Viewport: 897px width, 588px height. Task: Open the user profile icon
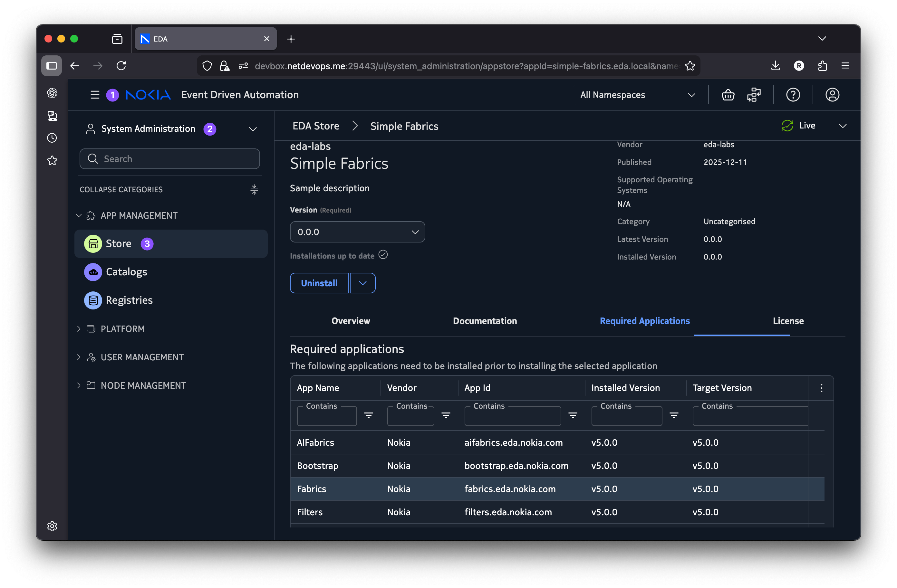pos(832,95)
